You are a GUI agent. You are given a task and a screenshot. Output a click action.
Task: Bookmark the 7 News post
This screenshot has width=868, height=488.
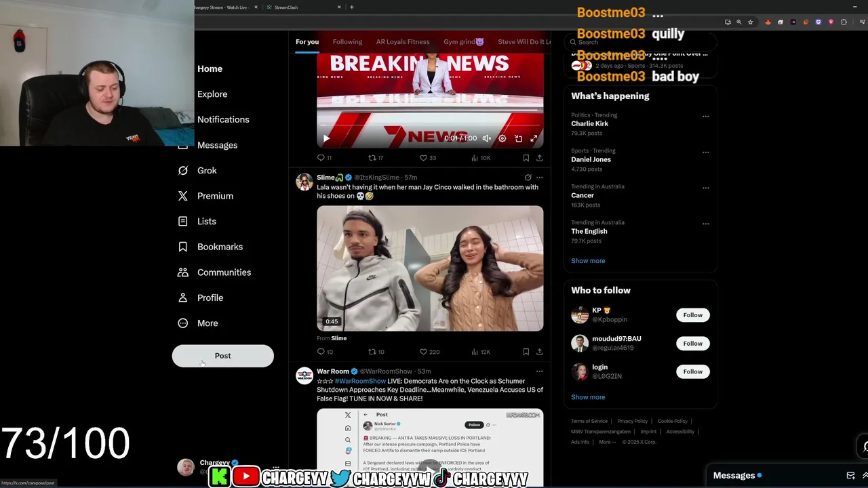526,158
